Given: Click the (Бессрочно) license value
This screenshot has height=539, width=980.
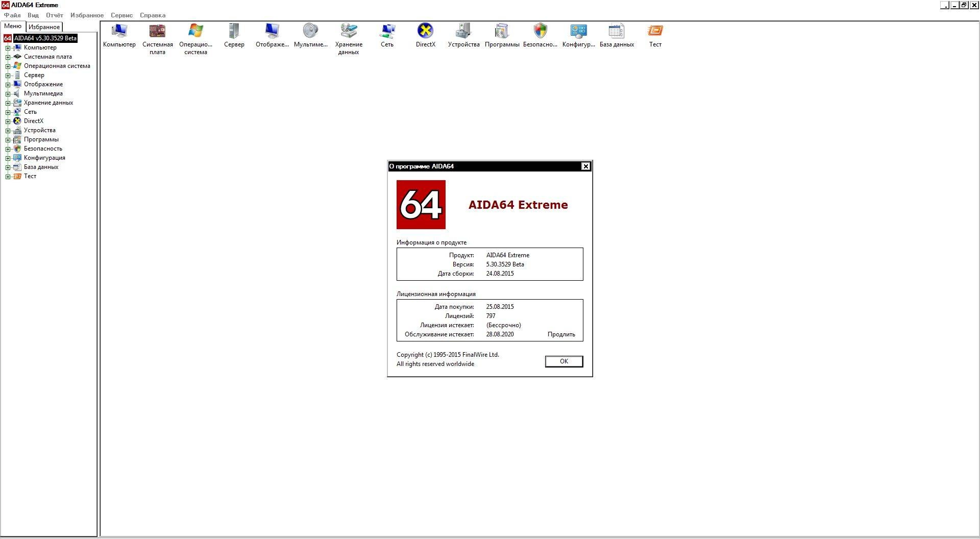Looking at the screenshot, I should [x=503, y=325].
